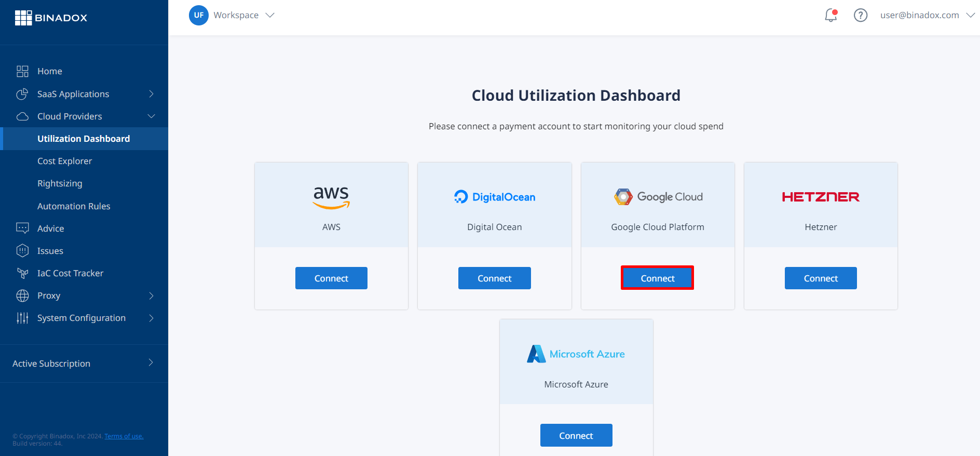The image size is (980, 456).
Task: Expand the SaaS Applications submenu arrow
Action: [x=152, y=94]
